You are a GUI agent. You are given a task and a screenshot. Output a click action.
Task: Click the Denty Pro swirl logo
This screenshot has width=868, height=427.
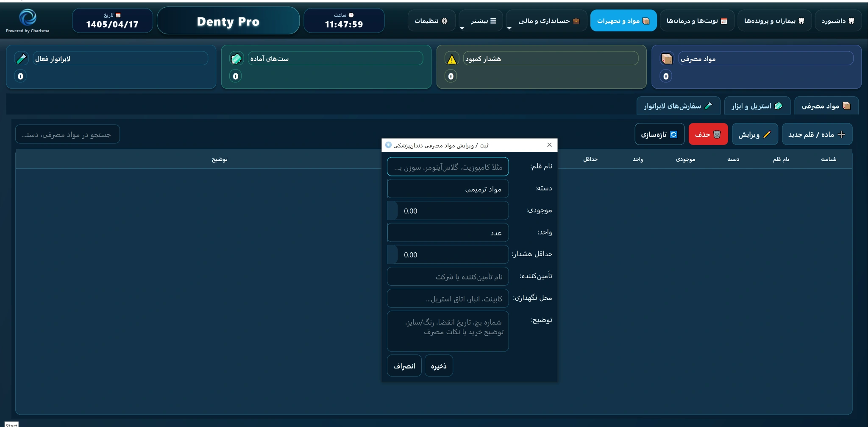click(x=28, y=18)
